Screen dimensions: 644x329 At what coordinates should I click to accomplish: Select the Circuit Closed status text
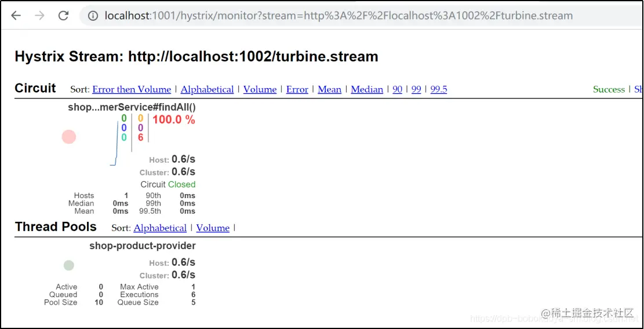168,184
